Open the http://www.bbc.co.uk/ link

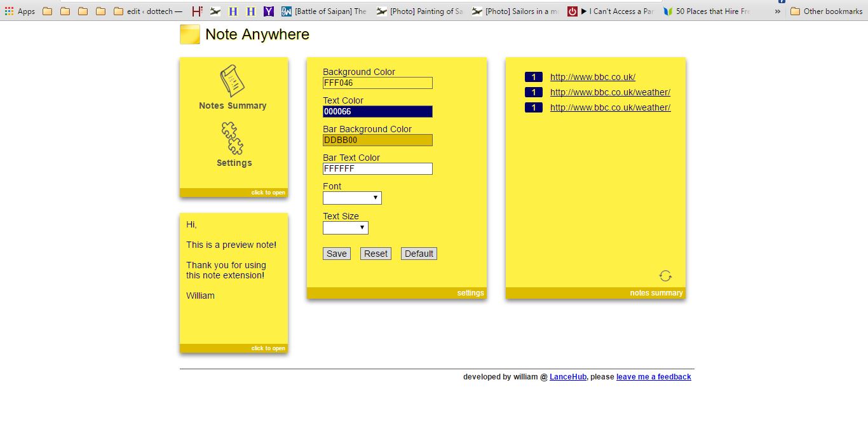point(592,77)
